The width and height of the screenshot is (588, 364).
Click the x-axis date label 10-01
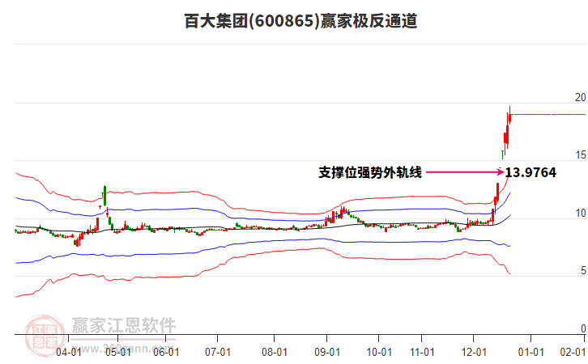pyautogui.click(x=379, y=353)
